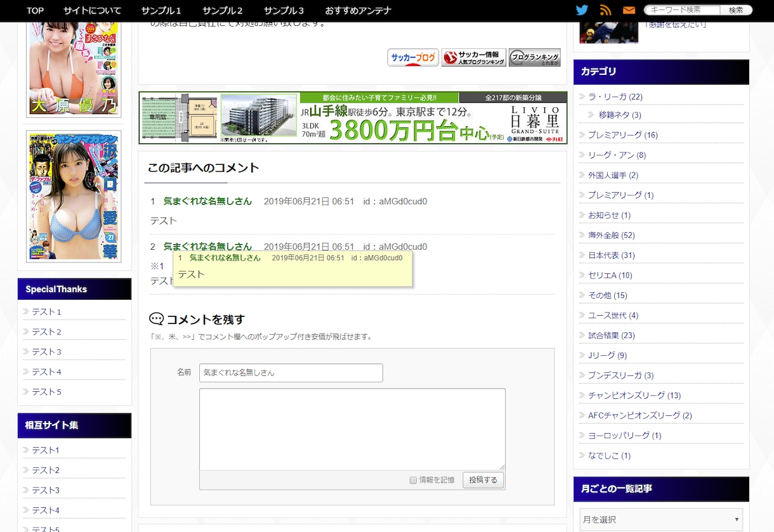This screenshot has height=532, width=774.
Task: Open the 月を選択 dropdown
Action: click(661, 519)
